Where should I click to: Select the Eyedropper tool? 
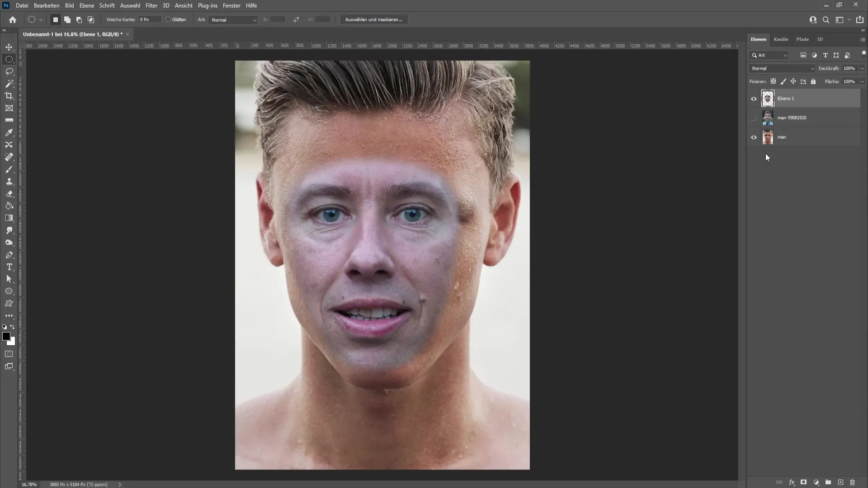(9, 132)
